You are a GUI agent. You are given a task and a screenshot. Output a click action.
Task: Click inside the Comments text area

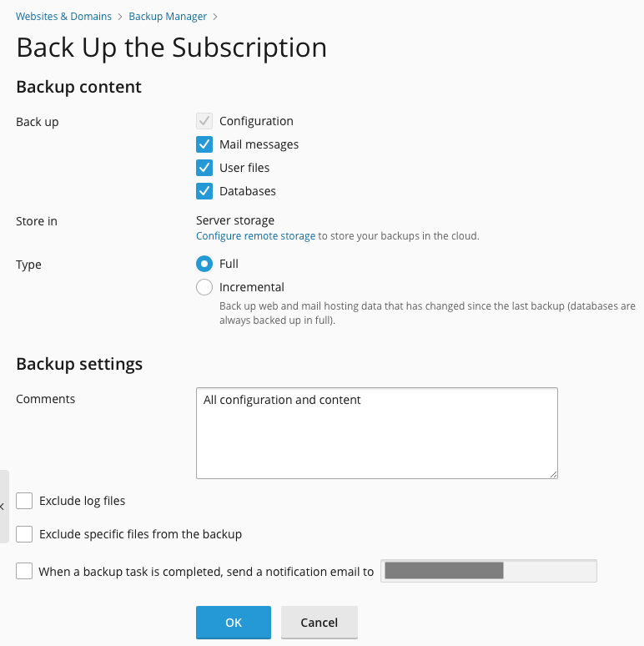tap(376, 432)
